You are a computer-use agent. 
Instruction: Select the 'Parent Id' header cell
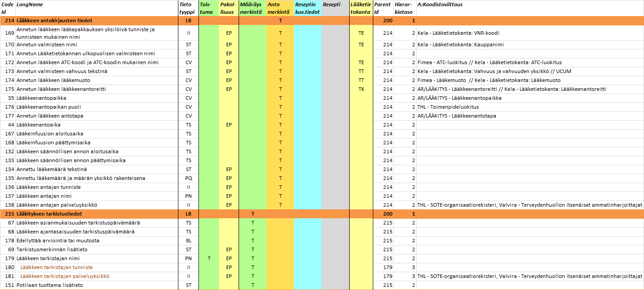[383, 8]
